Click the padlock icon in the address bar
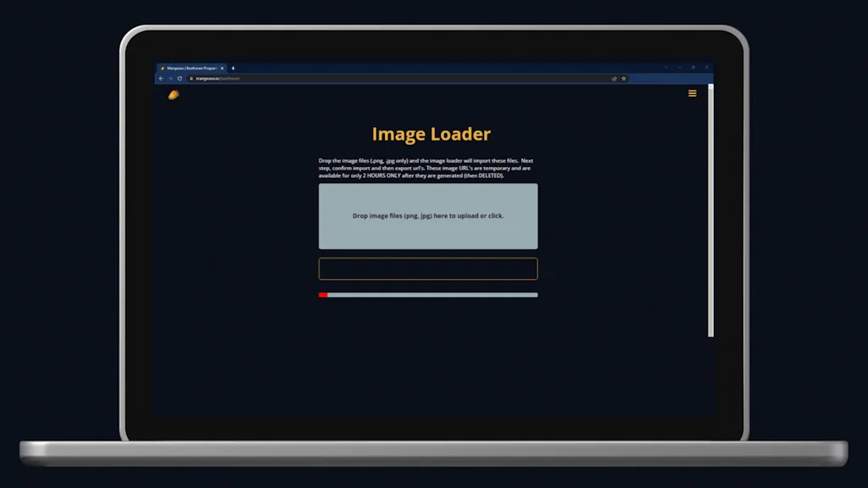868x488 pixels. pos(192,78)
